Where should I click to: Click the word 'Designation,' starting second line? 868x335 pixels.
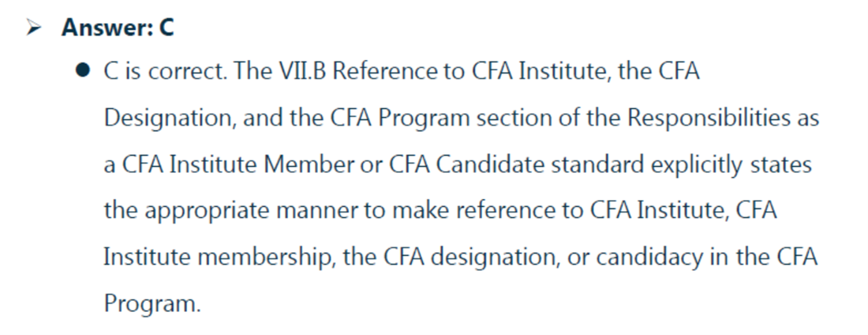[169, 119]
